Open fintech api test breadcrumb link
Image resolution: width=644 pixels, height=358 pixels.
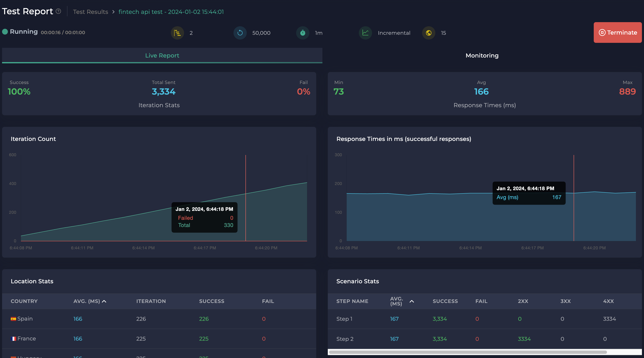click(171, 12)
